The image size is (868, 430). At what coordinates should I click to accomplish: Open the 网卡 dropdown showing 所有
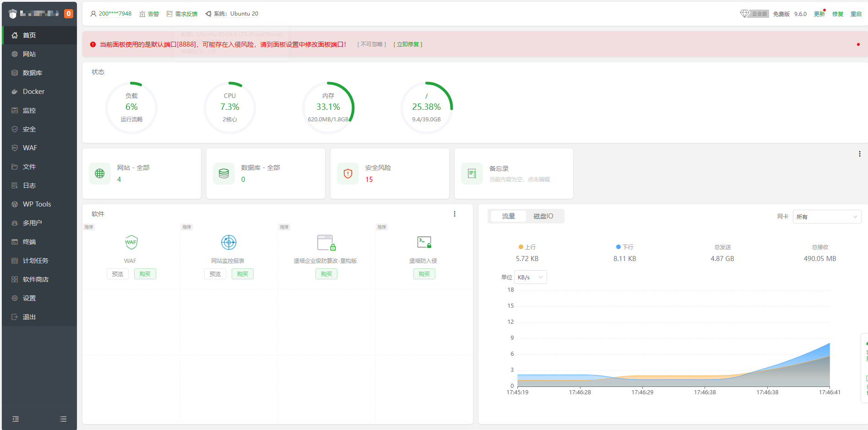tap(826, 217)
